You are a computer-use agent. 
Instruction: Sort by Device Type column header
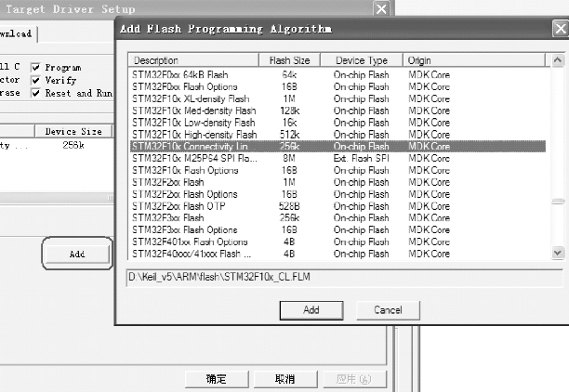[362, 60]
